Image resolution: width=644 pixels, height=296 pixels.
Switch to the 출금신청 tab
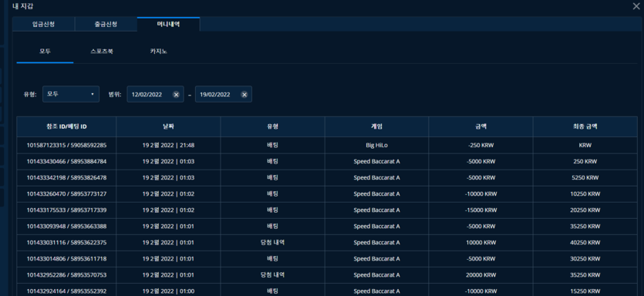pyautogui.click(x=106, y=24)
